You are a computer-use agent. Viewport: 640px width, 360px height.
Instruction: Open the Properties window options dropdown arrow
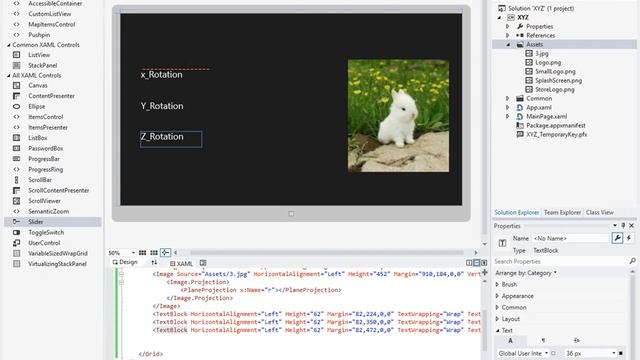615,226
